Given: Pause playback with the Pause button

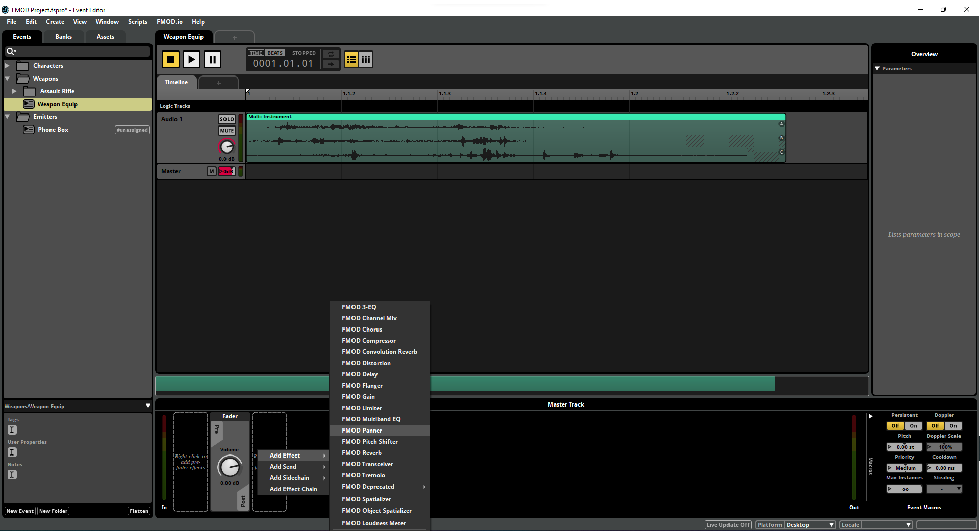Looking at the screenshot, I should click(x=212, y=60).
